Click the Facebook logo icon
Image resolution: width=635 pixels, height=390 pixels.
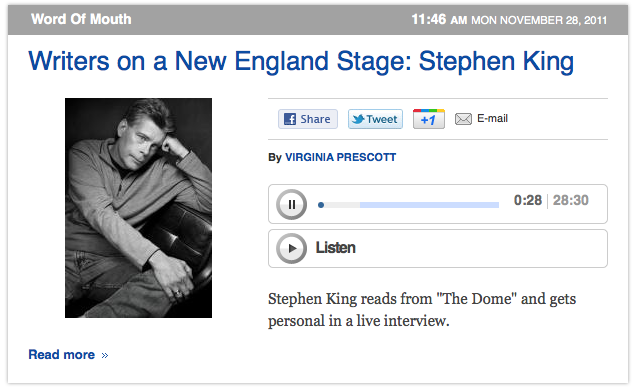[290, 119]
